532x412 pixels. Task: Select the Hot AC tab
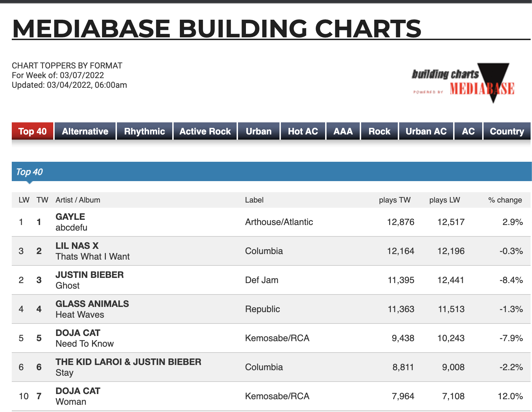click(x=303, y=131)
